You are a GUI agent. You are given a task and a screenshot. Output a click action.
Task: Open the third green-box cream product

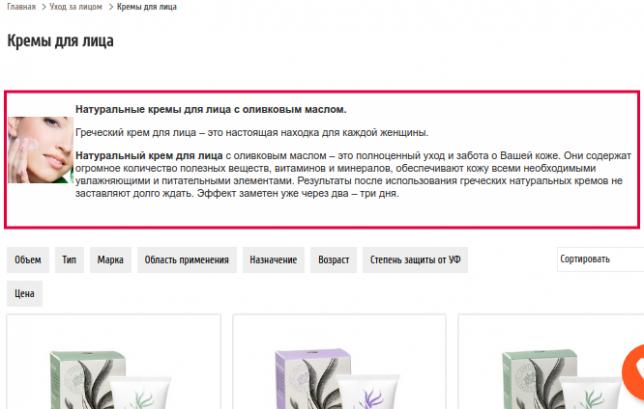click(551, 361)
